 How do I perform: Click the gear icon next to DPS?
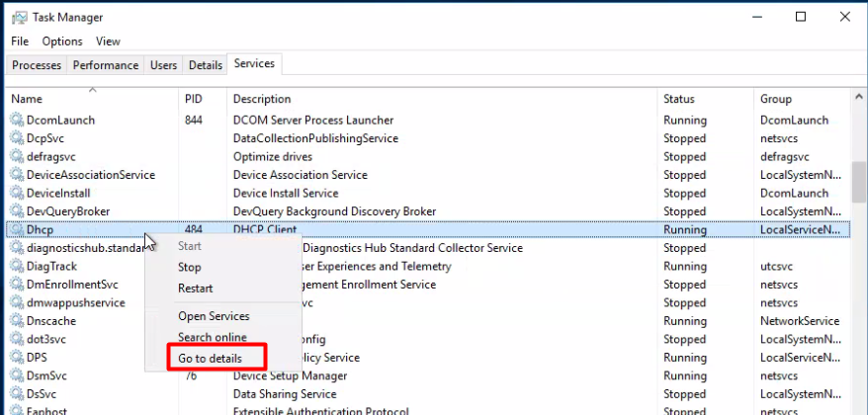(x=18, y=358)
